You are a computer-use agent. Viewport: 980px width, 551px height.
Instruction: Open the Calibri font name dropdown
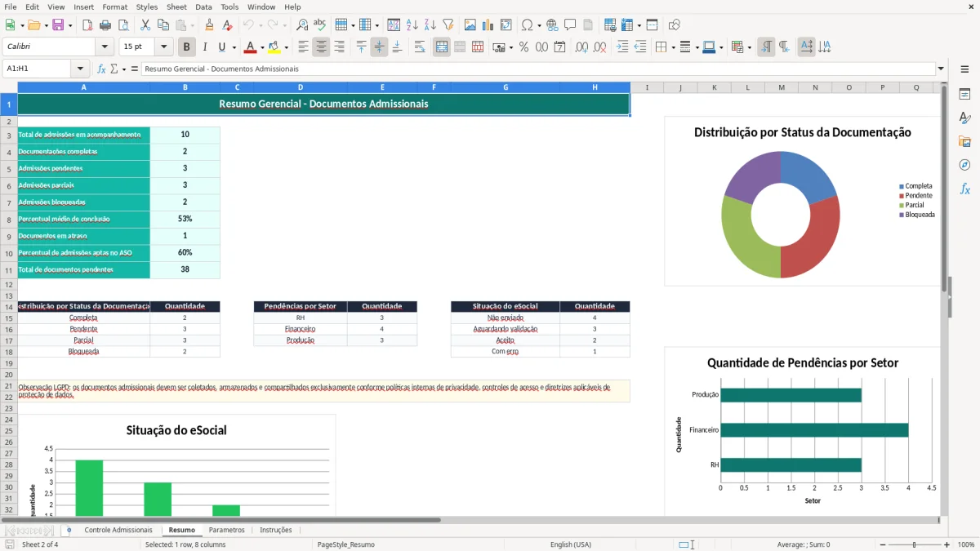pos(104,47)
